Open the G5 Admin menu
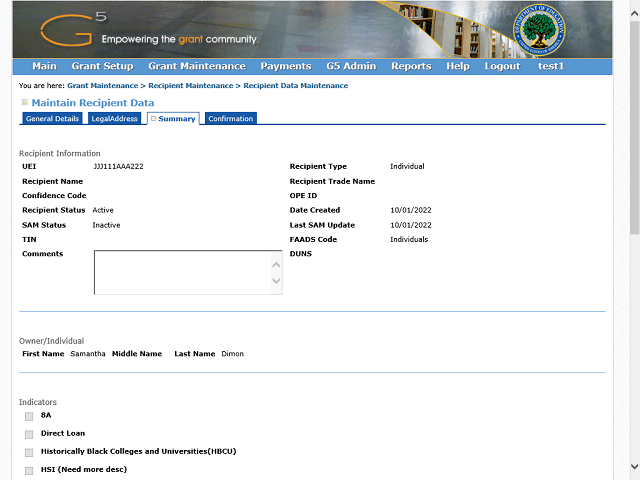Image resolution: width=640 pixels, height=480 pixels. [x=351, y=66]
